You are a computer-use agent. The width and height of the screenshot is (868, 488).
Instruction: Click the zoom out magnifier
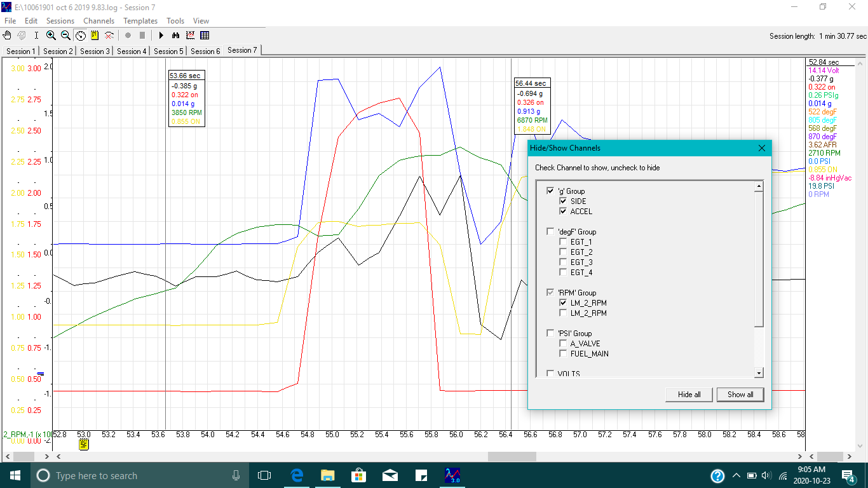click(x=65, y=36)
